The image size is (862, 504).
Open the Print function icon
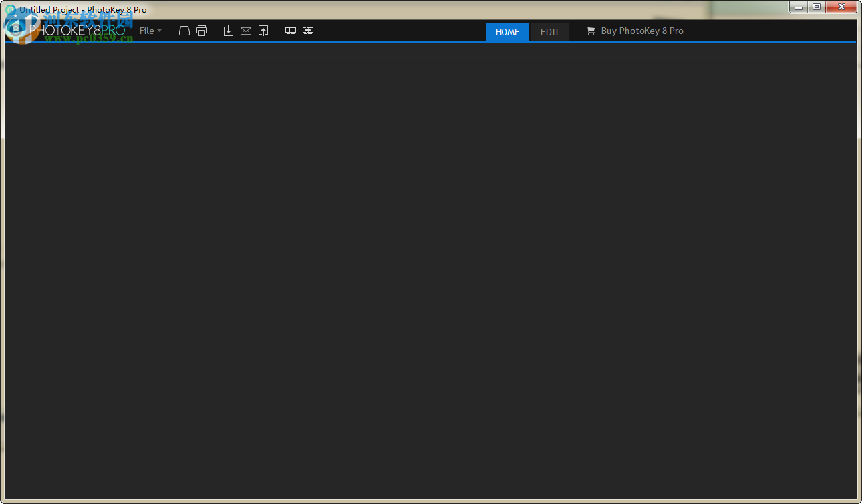[x=202, y=30]
